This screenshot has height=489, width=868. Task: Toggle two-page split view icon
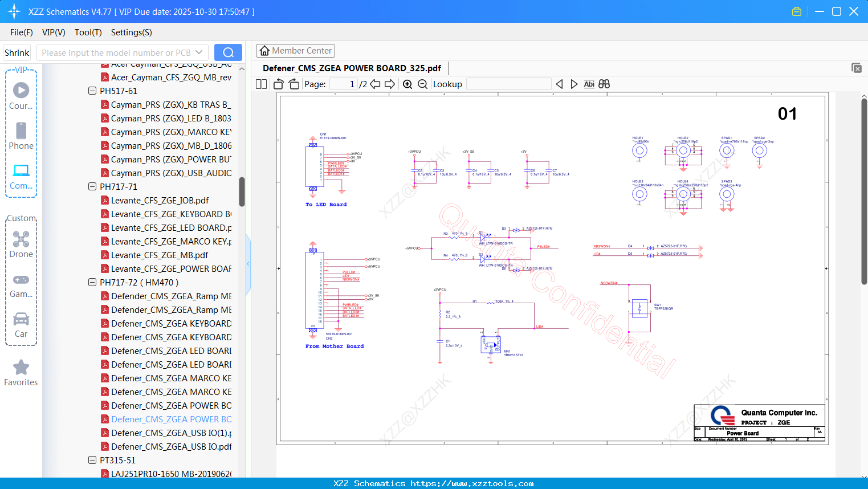(262, 84)
